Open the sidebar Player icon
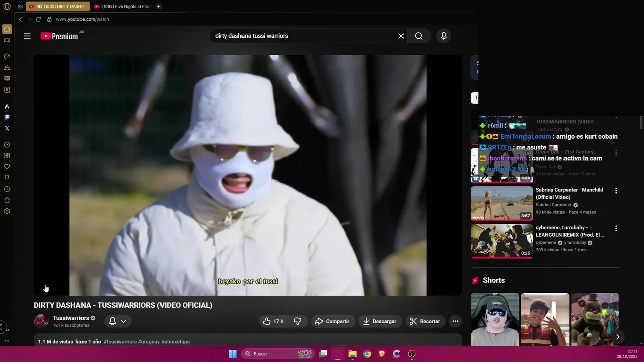644x362 pixels. tap(7, 145)
